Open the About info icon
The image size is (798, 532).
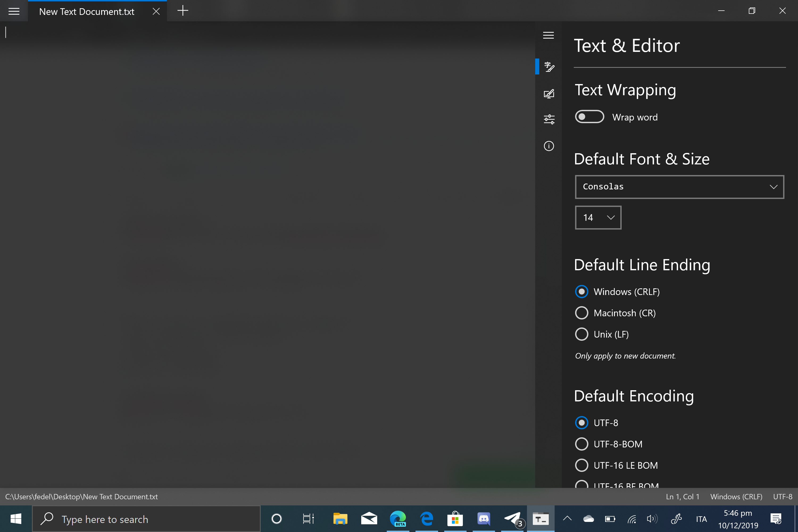(x=548, y=146)
